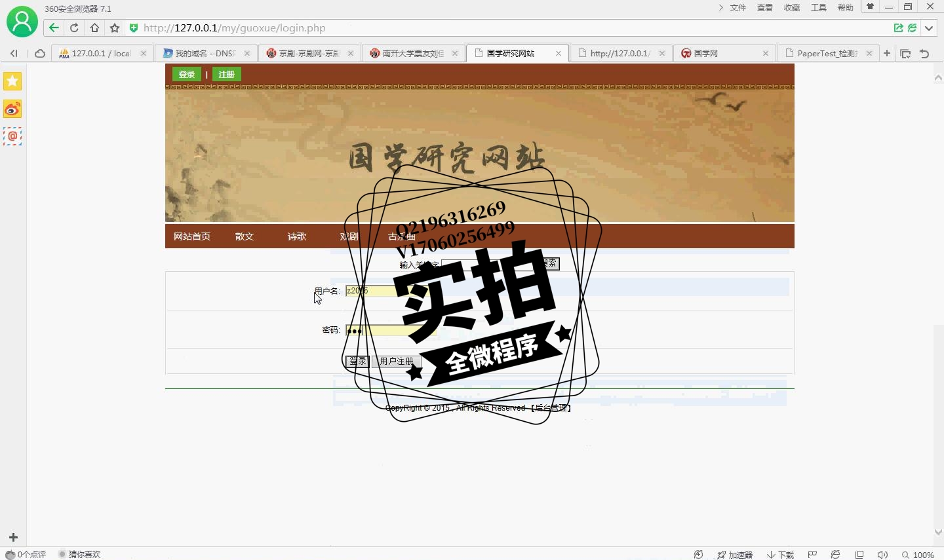Click the flag icon in status bar
Screen dimensions: 944x560
(812, 555)
